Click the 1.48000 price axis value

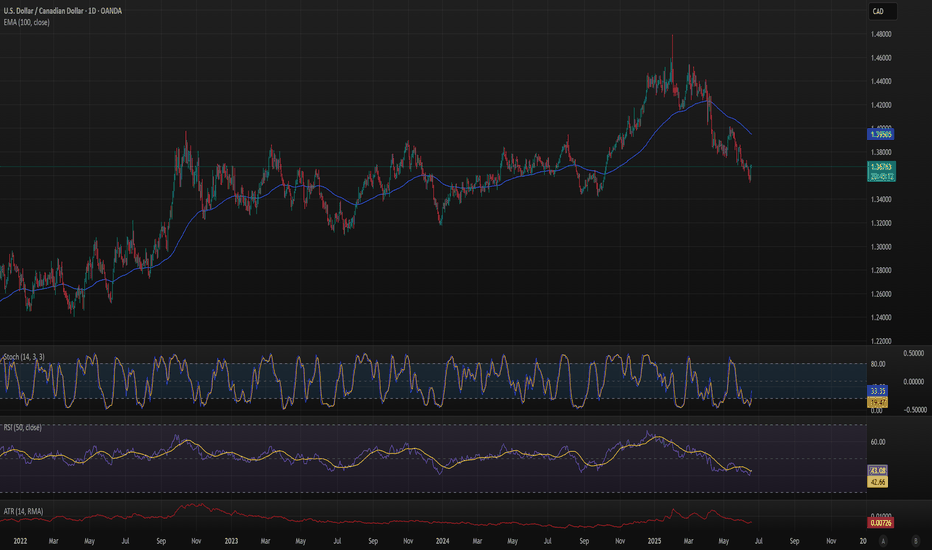coord(881,34)
